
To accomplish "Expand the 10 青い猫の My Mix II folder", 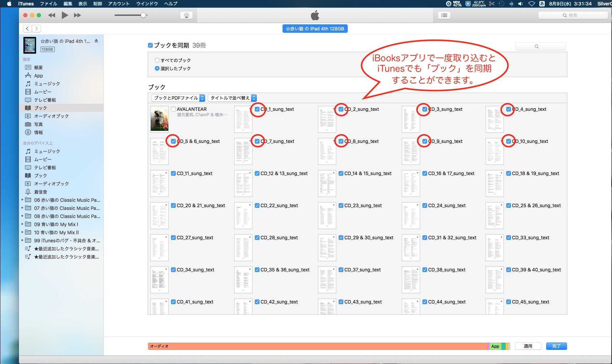I will click(22, 232).
